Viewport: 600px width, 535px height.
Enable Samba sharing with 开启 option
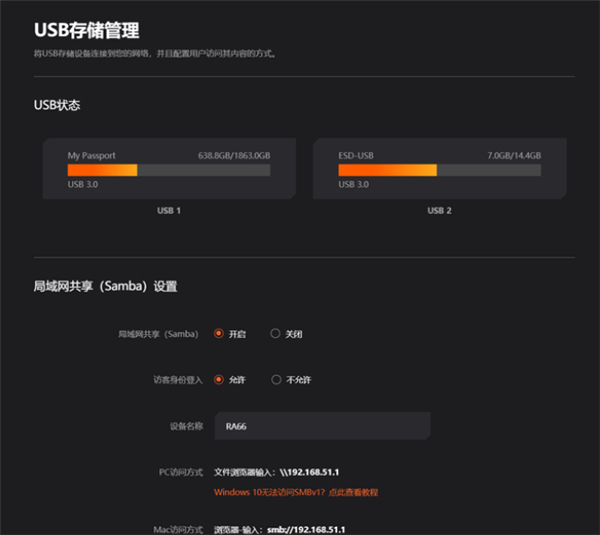219,334
